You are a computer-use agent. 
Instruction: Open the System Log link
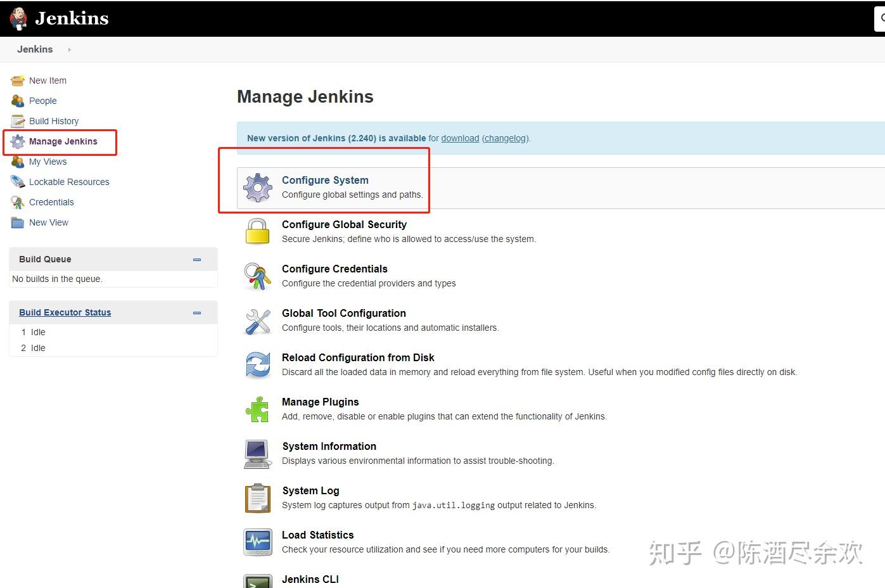point(310,490)
